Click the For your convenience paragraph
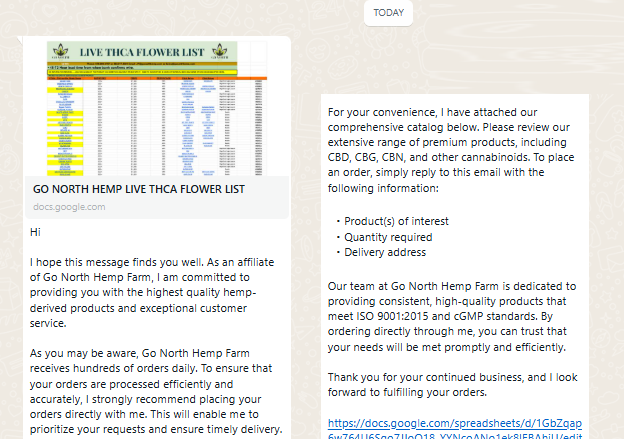The width and height of the screenshot is (624, 439). click(451, 150)
